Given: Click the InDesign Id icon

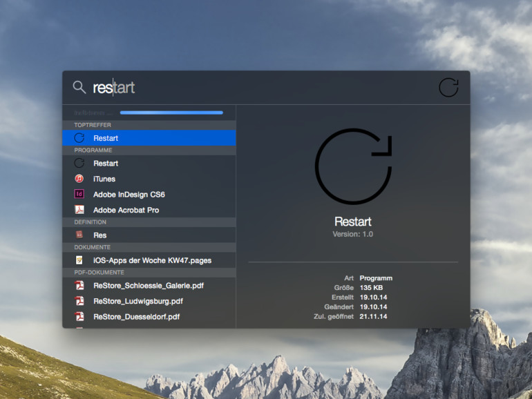Looking at the screenshot, I should (79, 194).
